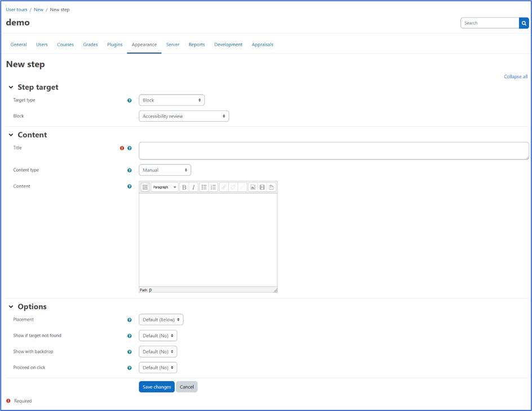Insert an ordered numbered list
The height and width of the screenshot is (411, 532).
click(x=213, y=187)
